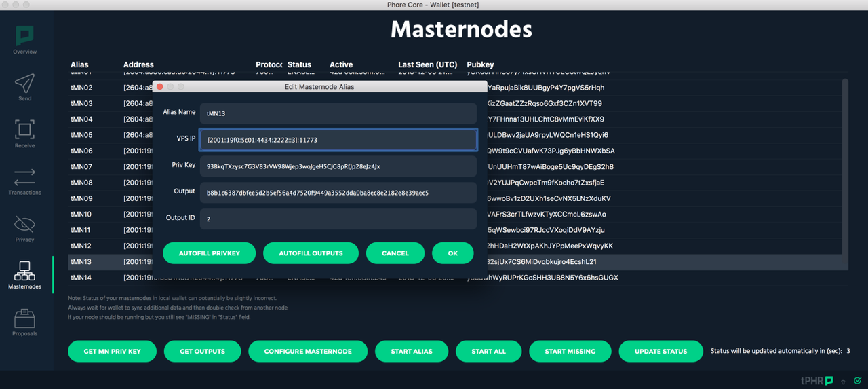Open the Privacy crossed-eye icon
Viewport: 868px width, 389px height.
click(24, 227)
